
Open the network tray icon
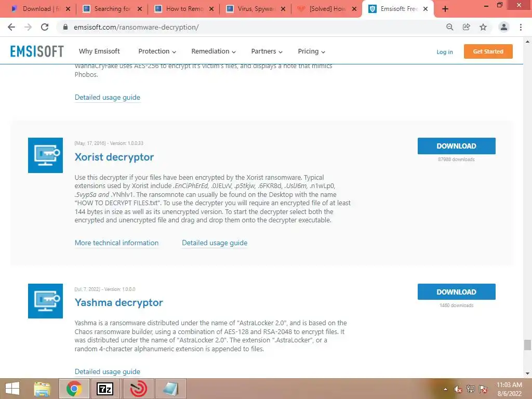pyautogui.click(x=470, y=389)
